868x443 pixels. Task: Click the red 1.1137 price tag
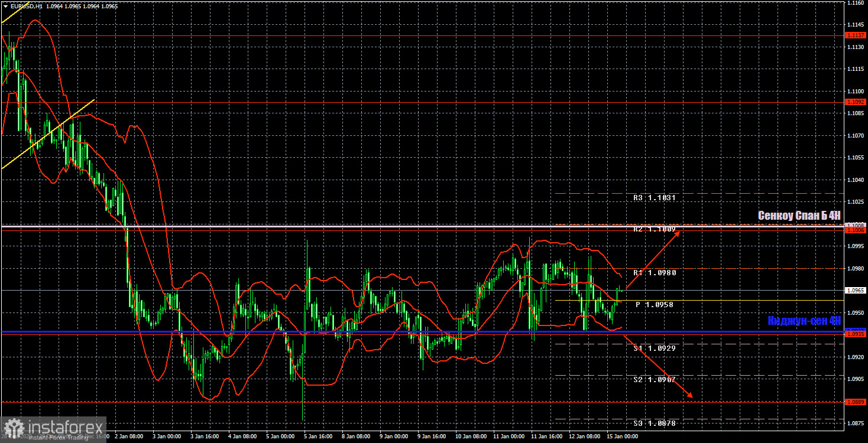[856, 35]
